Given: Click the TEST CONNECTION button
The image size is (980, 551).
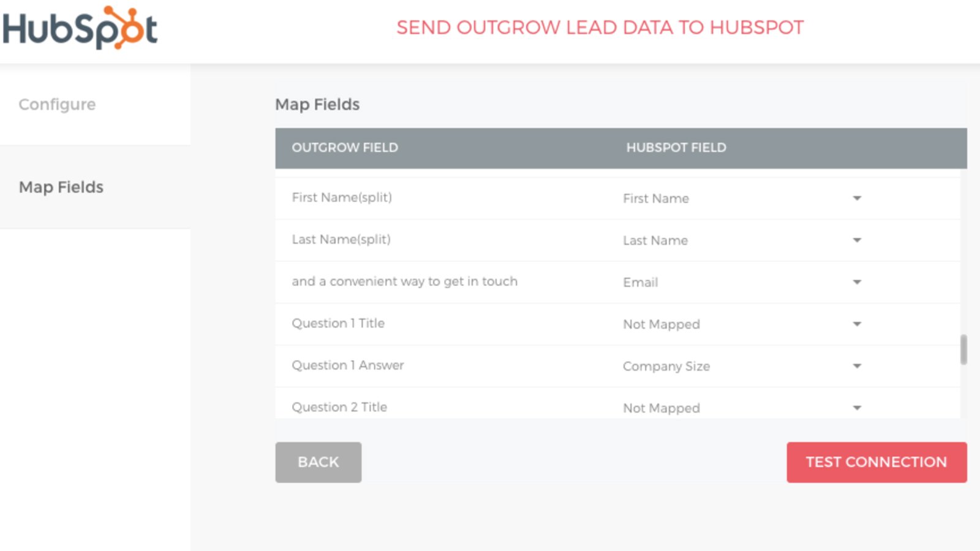Looking at the screenshot, I should [876, 462].
